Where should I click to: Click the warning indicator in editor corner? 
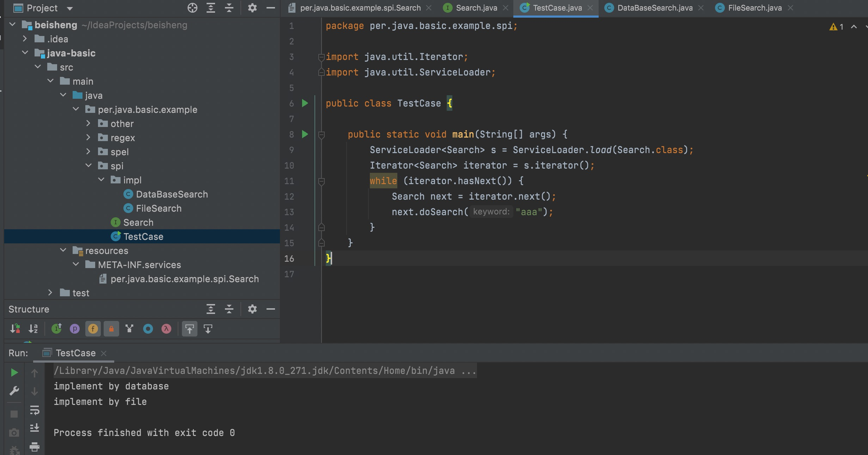click(836, 27)
